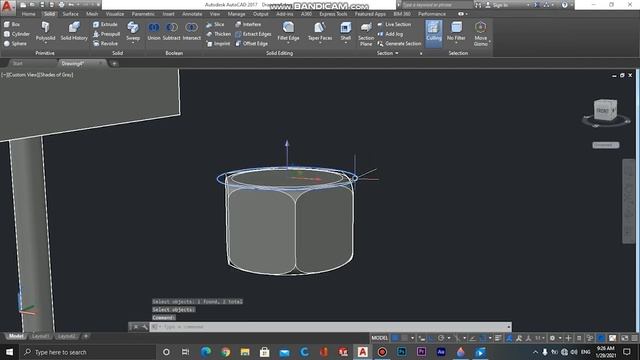The image size is (640, 360).
Task: Click Sign In in title bar
Action: 499,5
